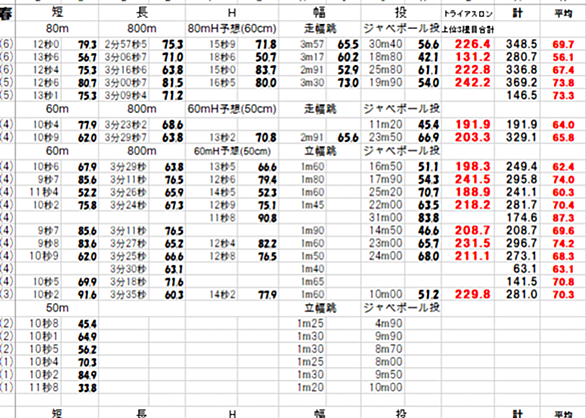Select the red triathlon total 226.4
Image resolution: width=586 pixels, height=418 pixels.
(472, 44)
